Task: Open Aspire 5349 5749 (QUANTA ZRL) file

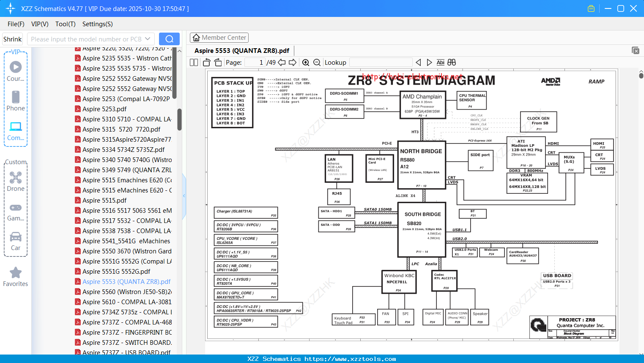Action: (x=123, y=170)
